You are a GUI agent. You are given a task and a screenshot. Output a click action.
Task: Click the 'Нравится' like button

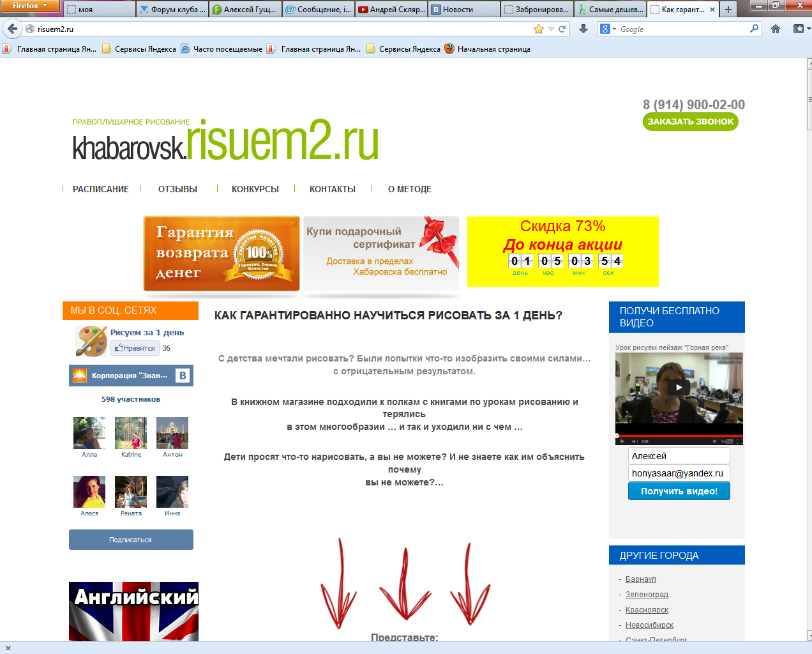[135, 348]
